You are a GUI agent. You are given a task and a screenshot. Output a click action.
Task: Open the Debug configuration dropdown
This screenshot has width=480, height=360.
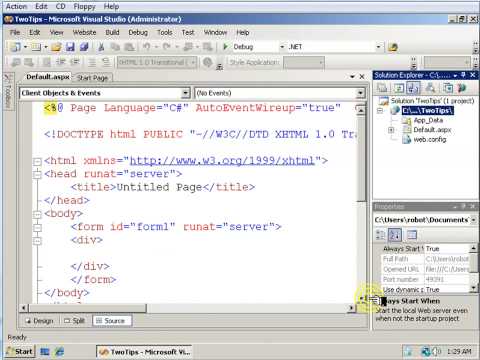[282, 47]
